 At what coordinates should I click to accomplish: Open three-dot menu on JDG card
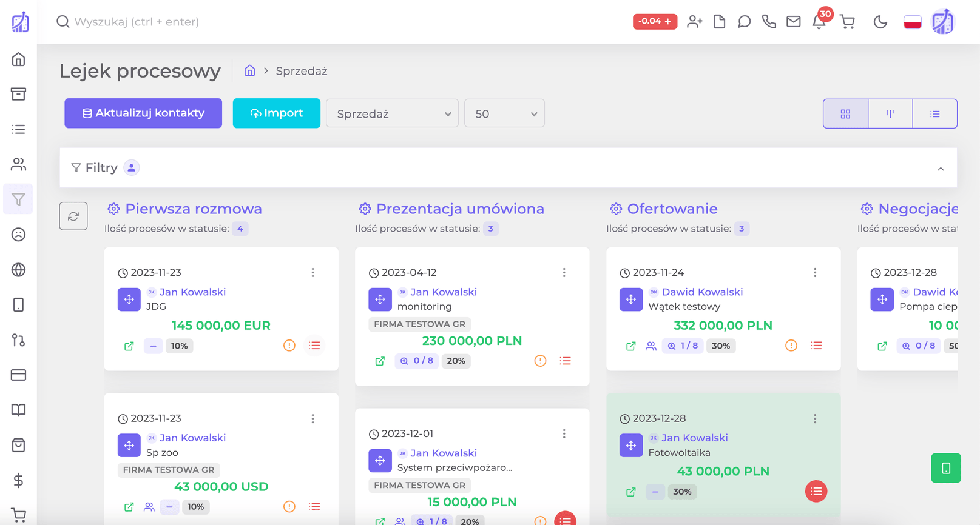click(x=313, y=273)
